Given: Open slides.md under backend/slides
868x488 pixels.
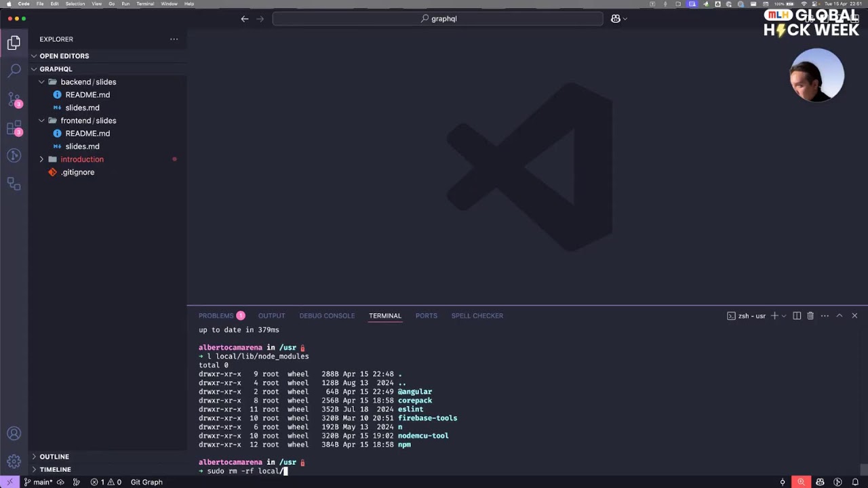Looking at the screenshot, I should point(82,108).
